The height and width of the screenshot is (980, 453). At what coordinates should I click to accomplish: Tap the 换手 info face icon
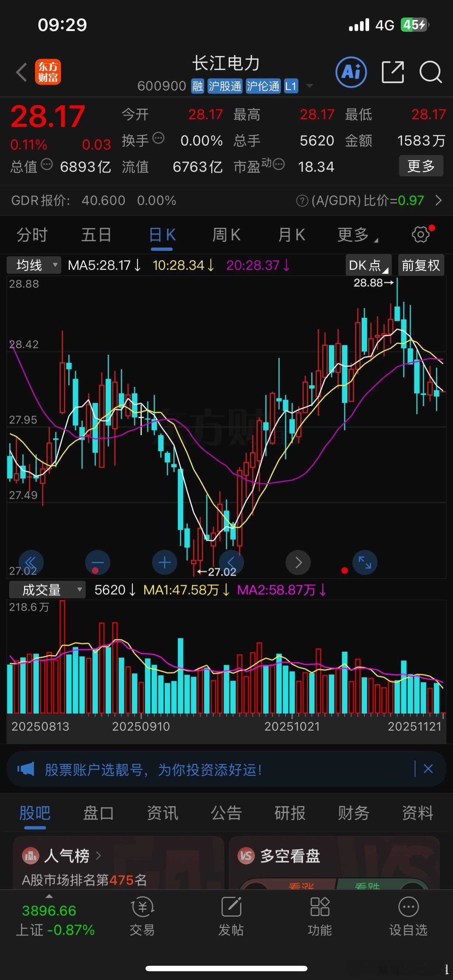158,138
